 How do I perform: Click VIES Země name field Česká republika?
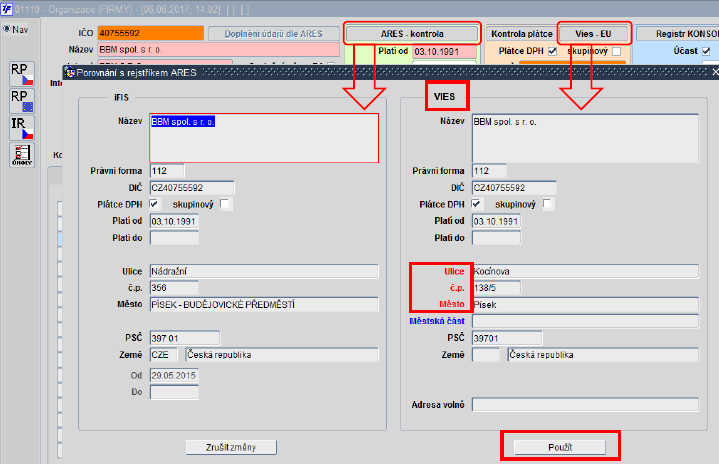(603, 354)
